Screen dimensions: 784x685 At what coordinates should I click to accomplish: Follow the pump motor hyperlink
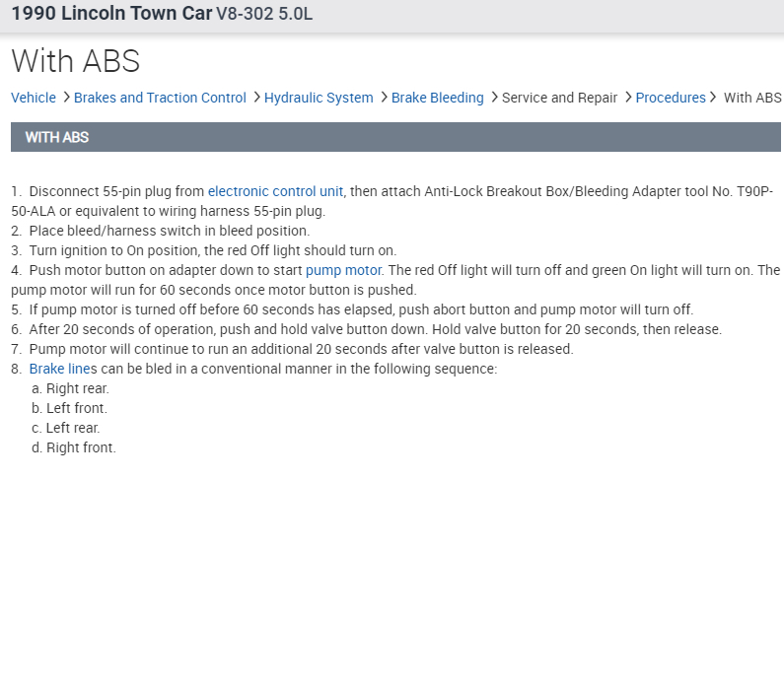coord(343,270)
